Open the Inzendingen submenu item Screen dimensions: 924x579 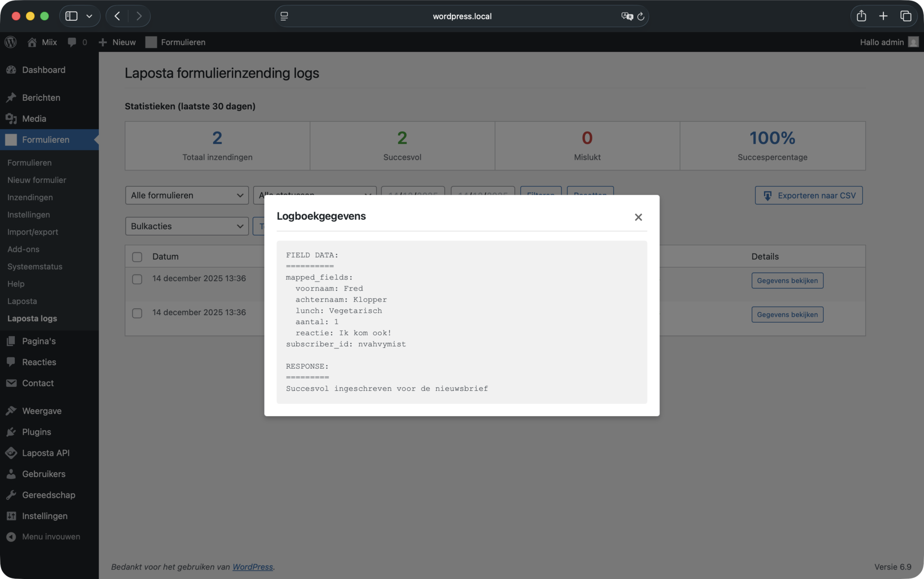tap(30, 197)
